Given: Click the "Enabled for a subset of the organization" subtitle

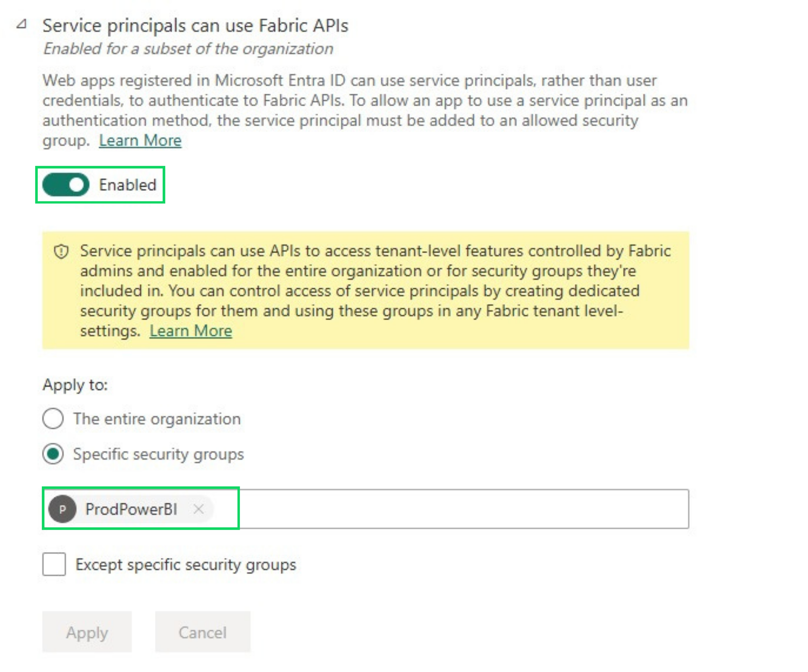Looking at the screenshot, I should coord(188,49).
